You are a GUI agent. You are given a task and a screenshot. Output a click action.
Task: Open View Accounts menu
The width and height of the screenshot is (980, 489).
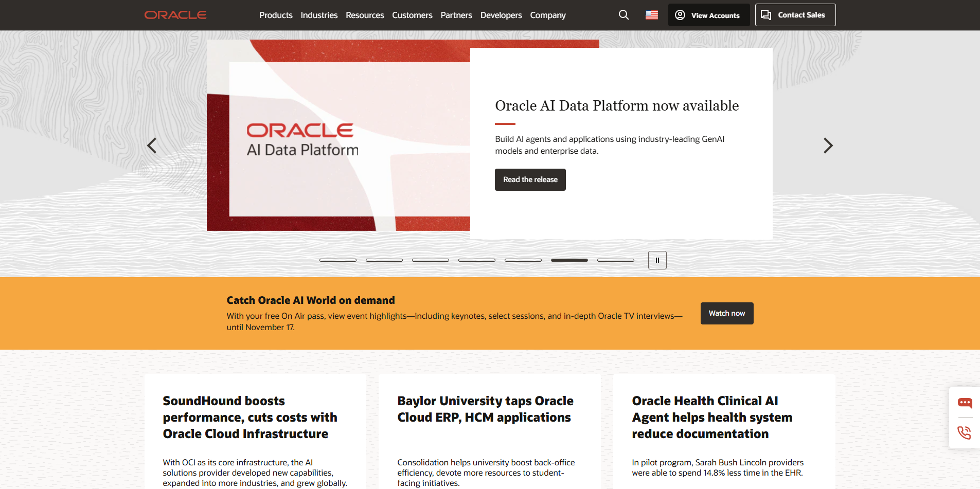708,15
